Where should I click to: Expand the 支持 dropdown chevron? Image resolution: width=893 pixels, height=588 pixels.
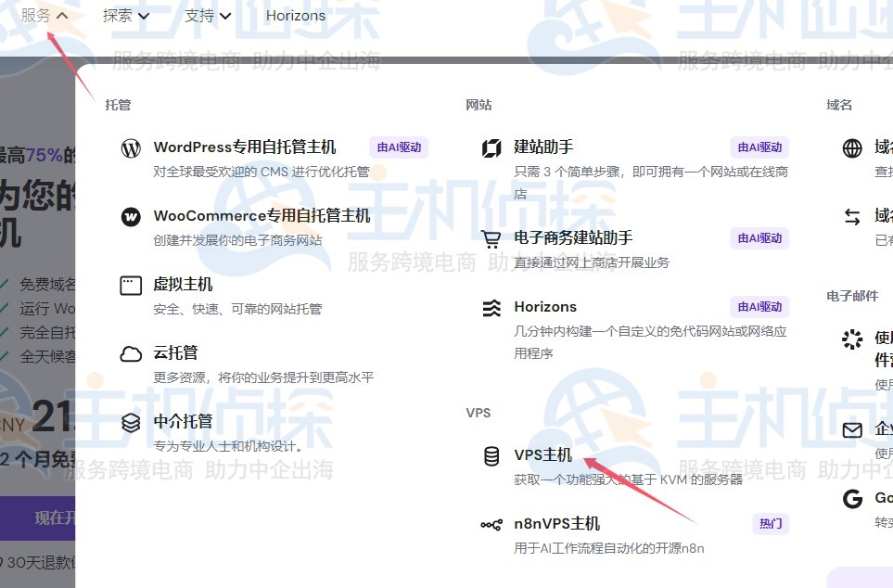pos(225,16)
